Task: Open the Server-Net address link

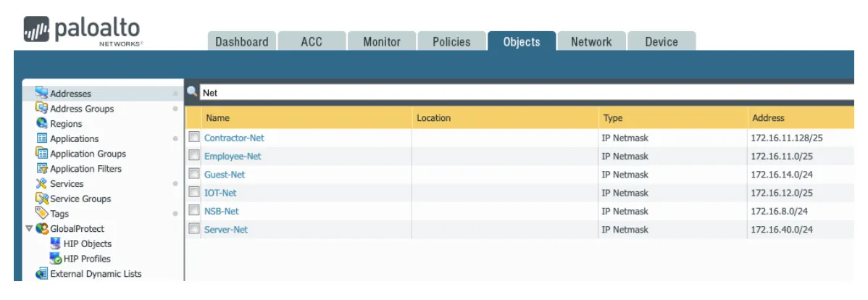Action: point(226,229)
